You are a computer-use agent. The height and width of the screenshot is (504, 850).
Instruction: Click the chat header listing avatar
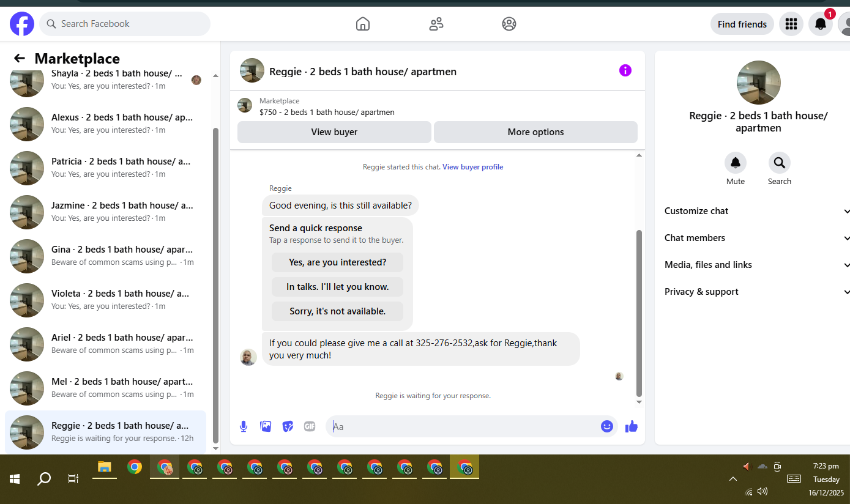pyautogui.click(x=252, y=70)
